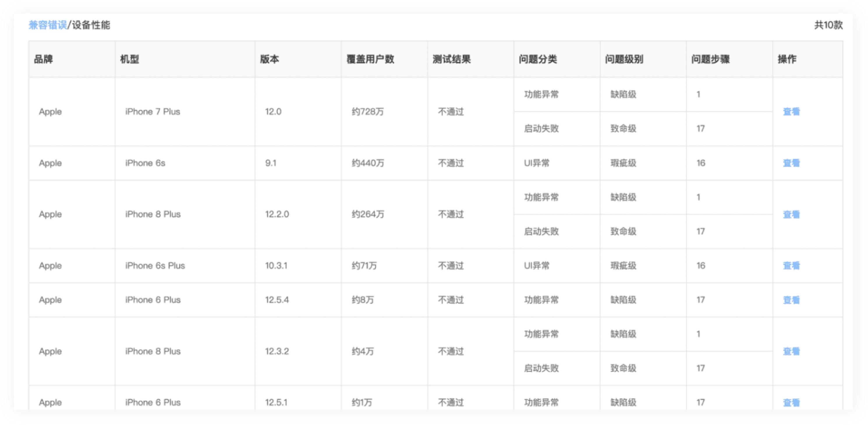Click the 机型 column header

(130, 59)
